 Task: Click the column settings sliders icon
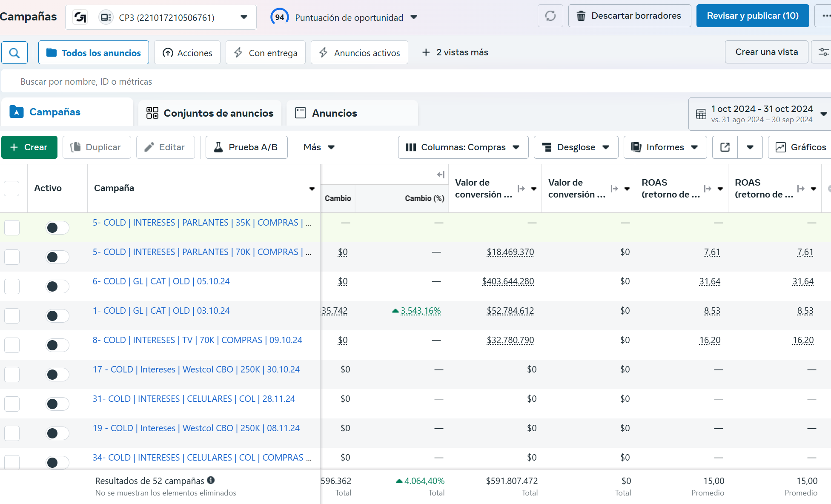tap(823, 52)
